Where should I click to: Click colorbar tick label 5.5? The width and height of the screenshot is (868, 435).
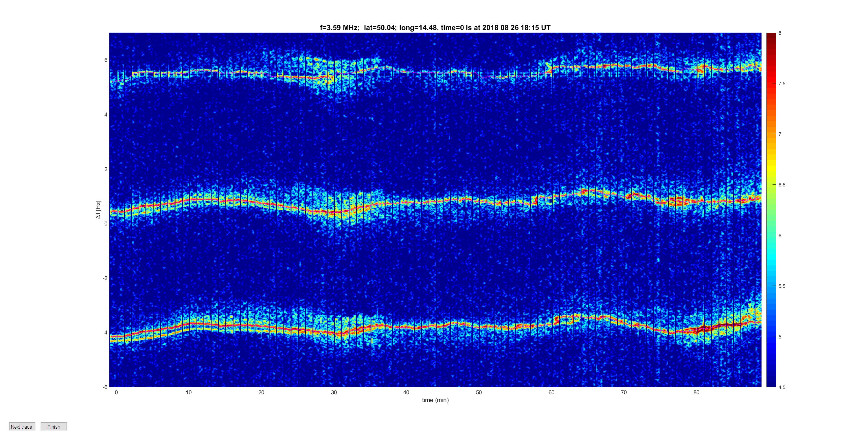(782, 286)
